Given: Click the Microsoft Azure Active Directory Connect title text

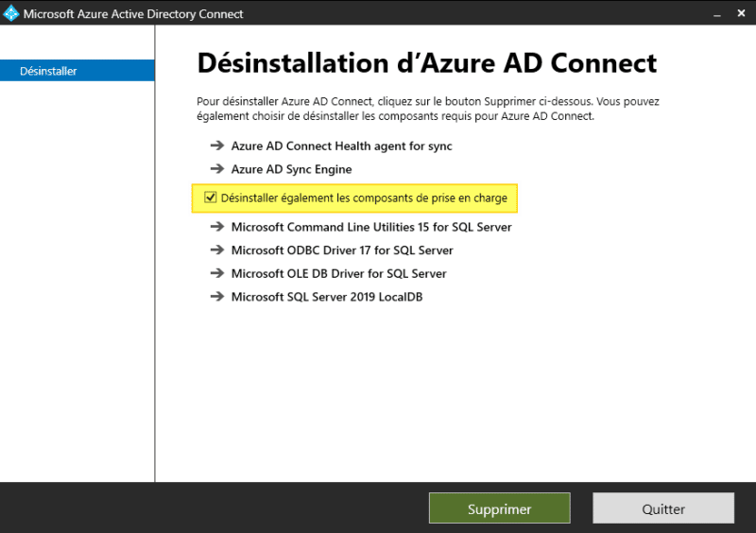Looking at the screenshot, I should pyautogui.click(x=133, y=14).
